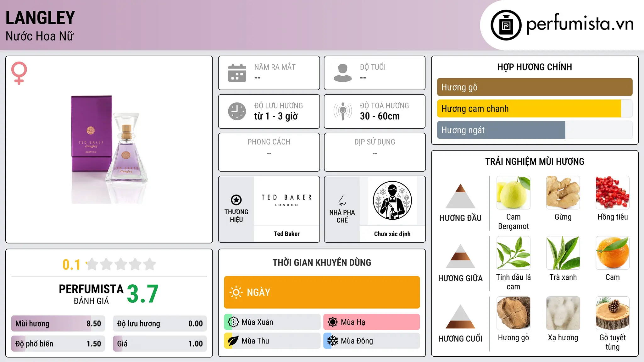644x362 pixels.
Task: Click the Dịp Sử Dụng occasion label
Action: (375, 142)
